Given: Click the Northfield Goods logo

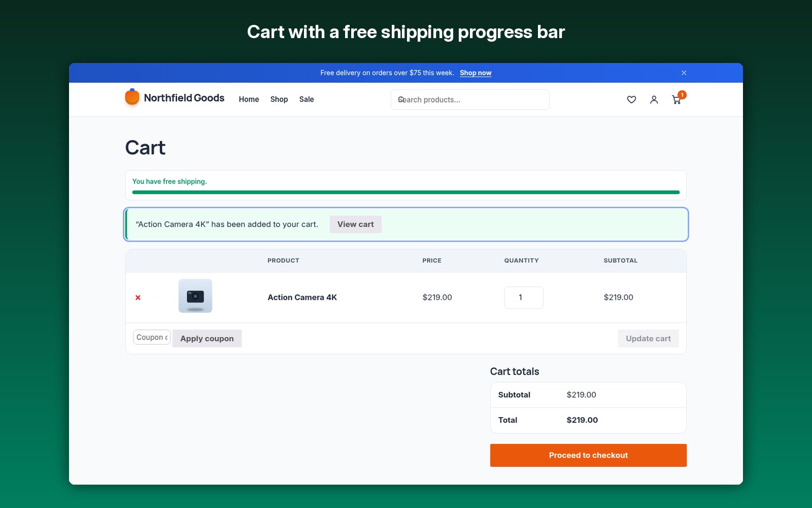Looking at the screenshot, I should (175, 98).
